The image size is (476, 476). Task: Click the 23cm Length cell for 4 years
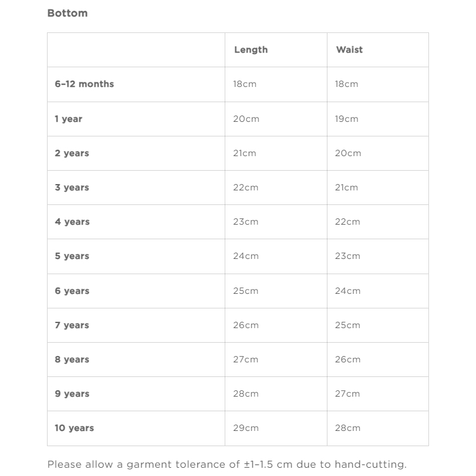coord(246,221)
